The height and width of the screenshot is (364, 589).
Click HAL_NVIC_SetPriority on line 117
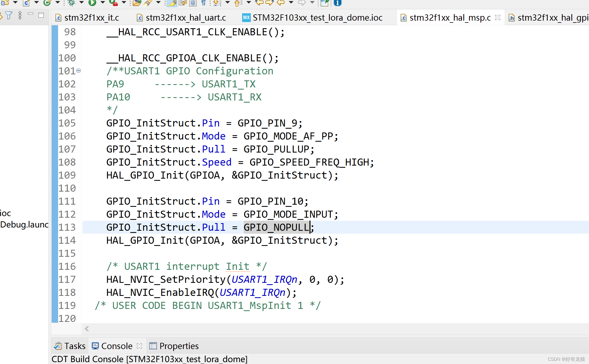166,279
